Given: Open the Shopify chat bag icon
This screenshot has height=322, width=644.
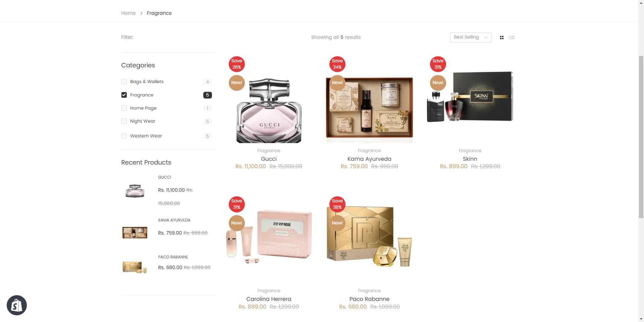Looking at the screenshot, I should (x=17, y=305).
